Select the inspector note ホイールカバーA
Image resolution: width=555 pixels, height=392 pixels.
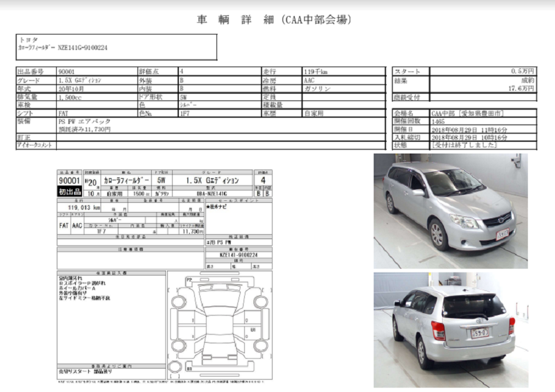point(77,288)
